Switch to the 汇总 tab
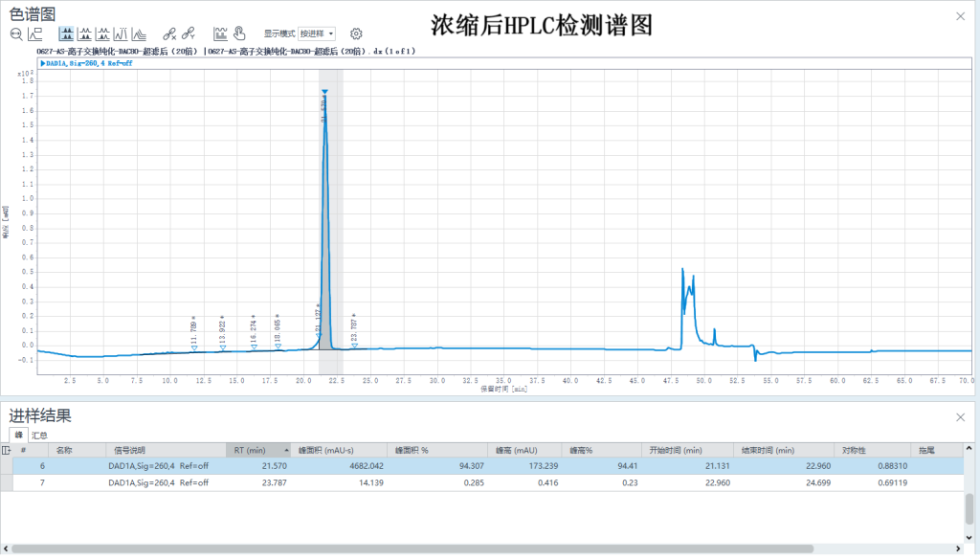980x559 pixels. [x=39, y=435]
